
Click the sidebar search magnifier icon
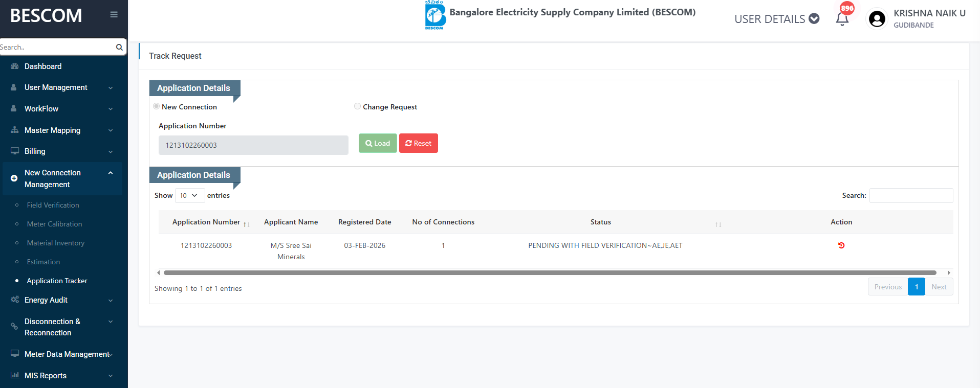click(x=119, y=47)
